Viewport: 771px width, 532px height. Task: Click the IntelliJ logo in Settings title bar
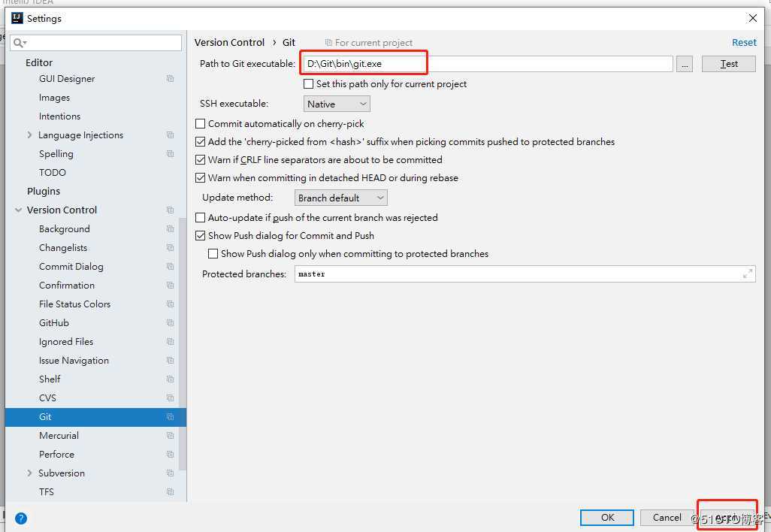(17, 18)
